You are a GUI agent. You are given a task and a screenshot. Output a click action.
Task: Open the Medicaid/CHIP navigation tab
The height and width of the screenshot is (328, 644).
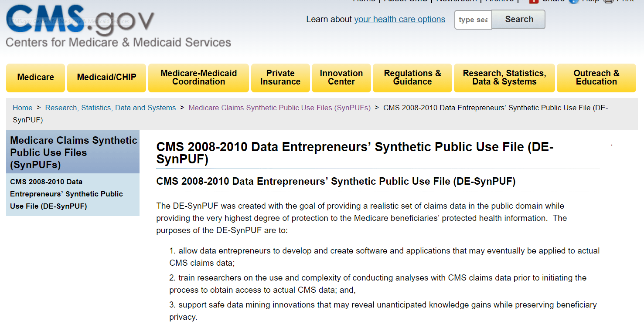coord(107,78)
